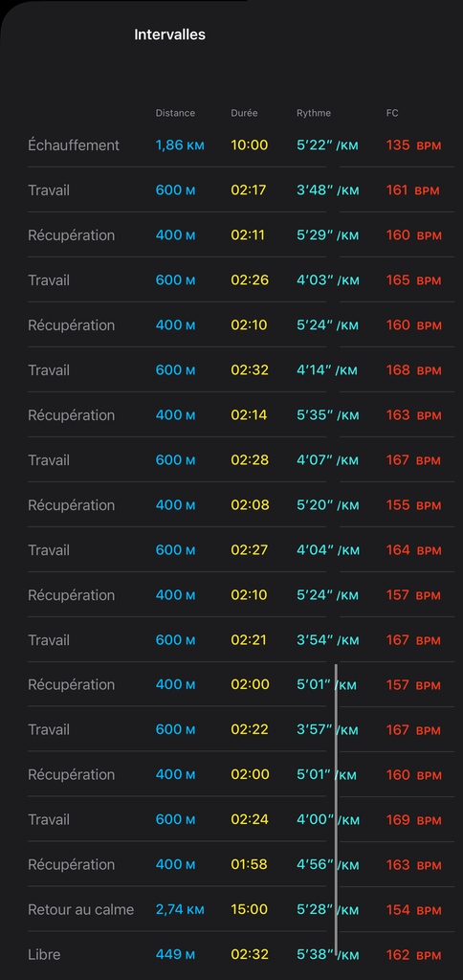The width and height of the screenshot is (463, 980).
Task: Click the 449 M distance value
Action: pyautogui.click(x=176, y=954)
